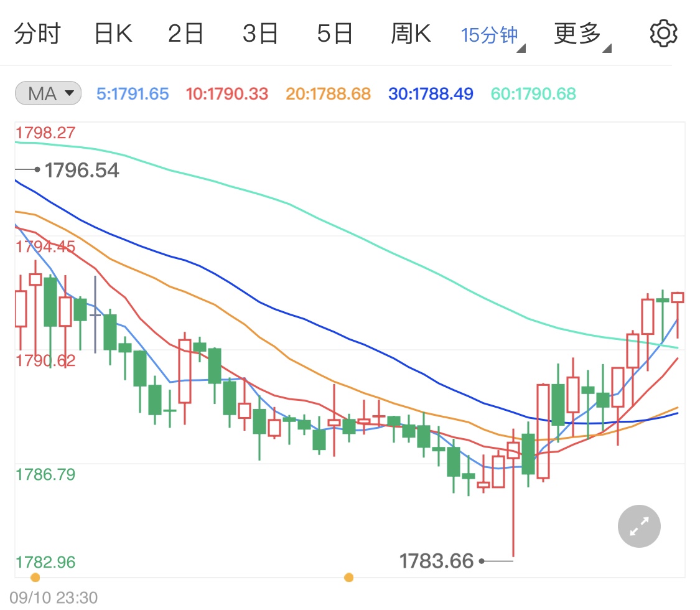Click the MA 20:1788.68 value
This screenshot has height=610, width=700.
pos(328,94)
